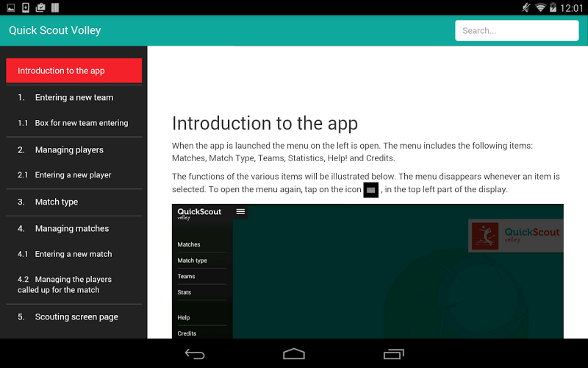This screenshot has width=588, height=368.
Task: Open the download notification icon in status bar
Action: pos(26,7)
